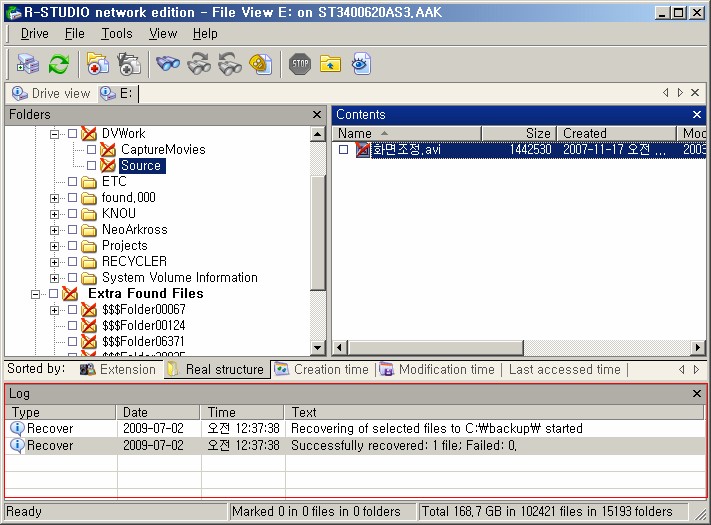The image size is (711, 525).
Task: Open the Tools menu
Action: (x=117, y=34)
